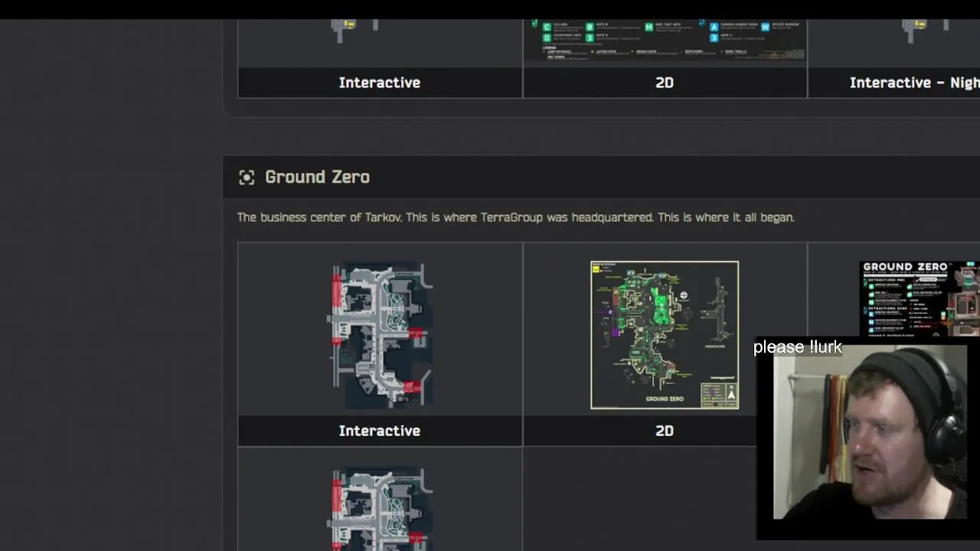Open the partially visible lower Ground Zero map thumbnail
Image resolution: width=980 pixels, height=551 pixels.
point(381,509)
